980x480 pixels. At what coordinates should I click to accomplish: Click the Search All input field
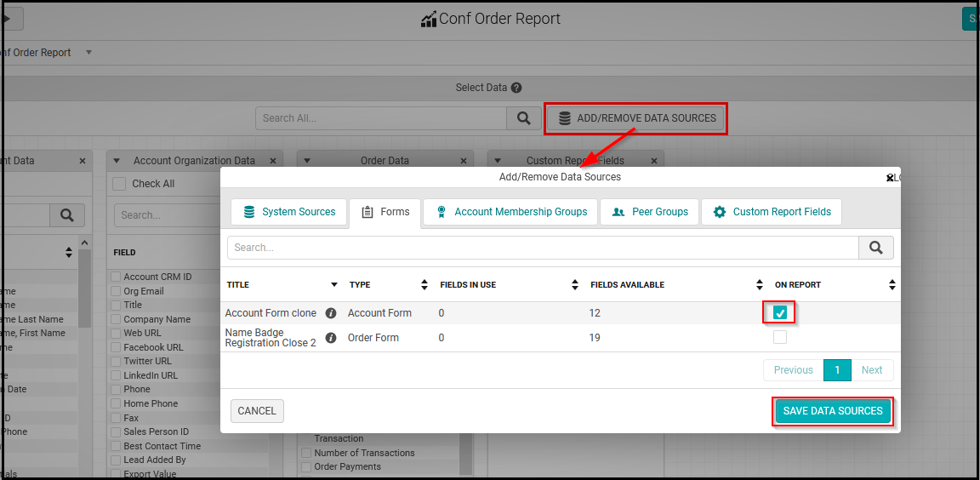click(x=380, y=118)
